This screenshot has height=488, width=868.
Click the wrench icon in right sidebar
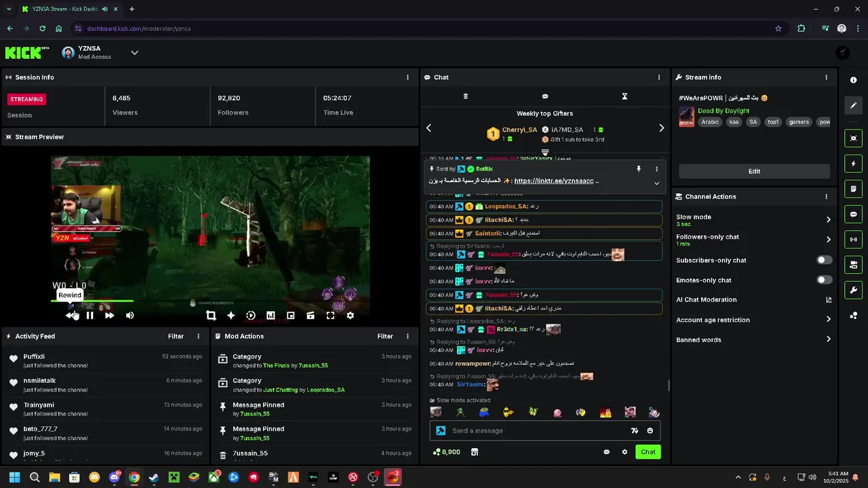[x=853, y=290]
